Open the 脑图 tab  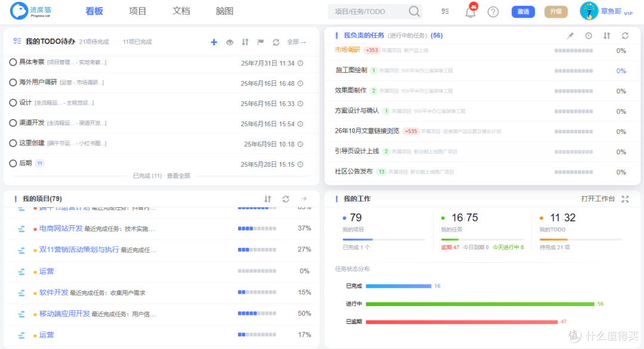[x=225, y=11]
